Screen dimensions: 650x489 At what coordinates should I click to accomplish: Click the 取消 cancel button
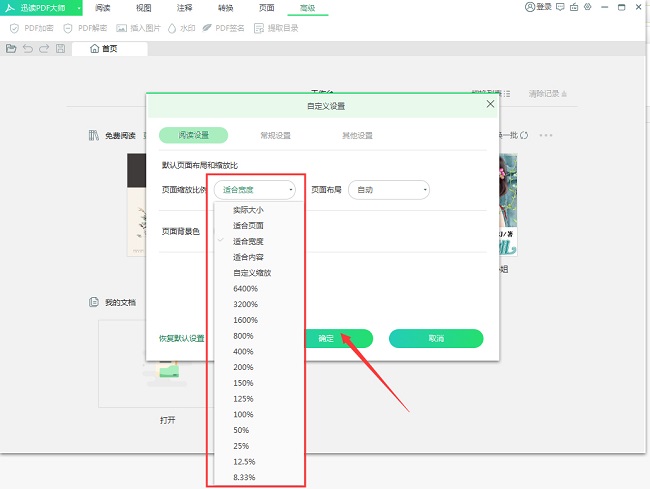[x=436, y=339]
